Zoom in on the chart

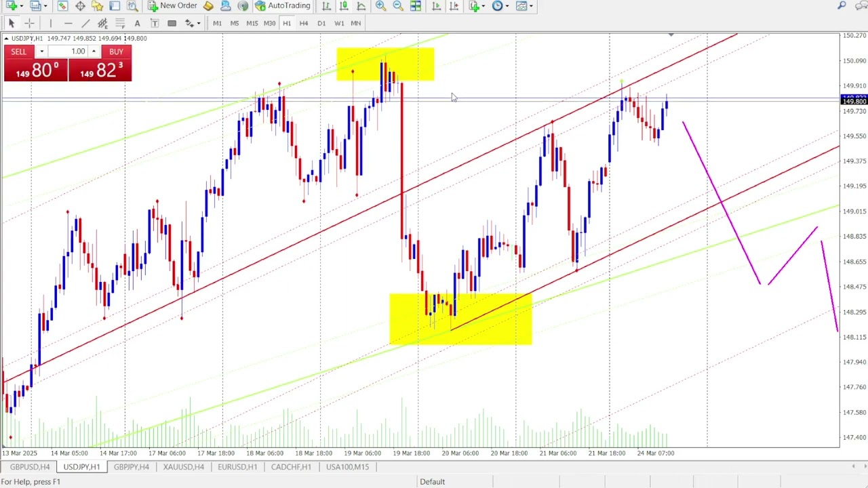(380, 5)
